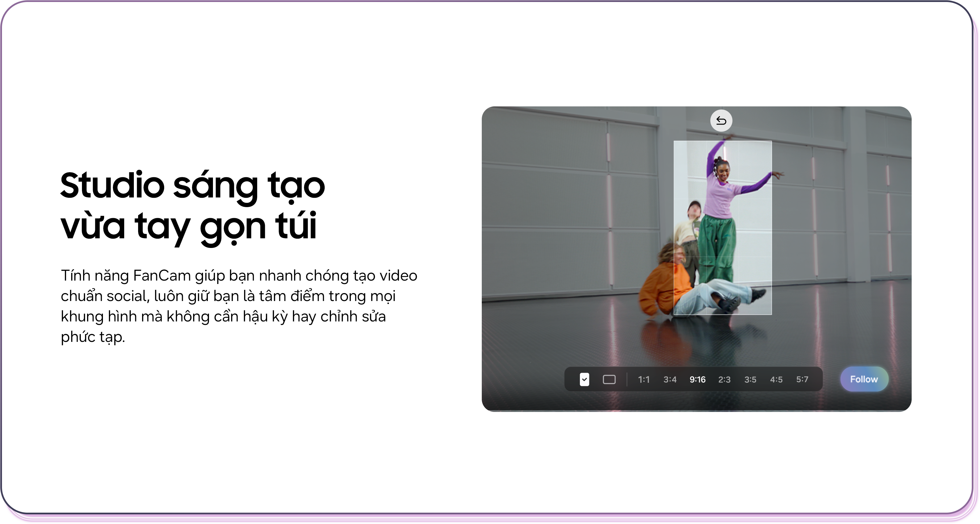980x524 pixels.
Task: Set crop ratio to 3:5
Action: [x=750, y=379]
